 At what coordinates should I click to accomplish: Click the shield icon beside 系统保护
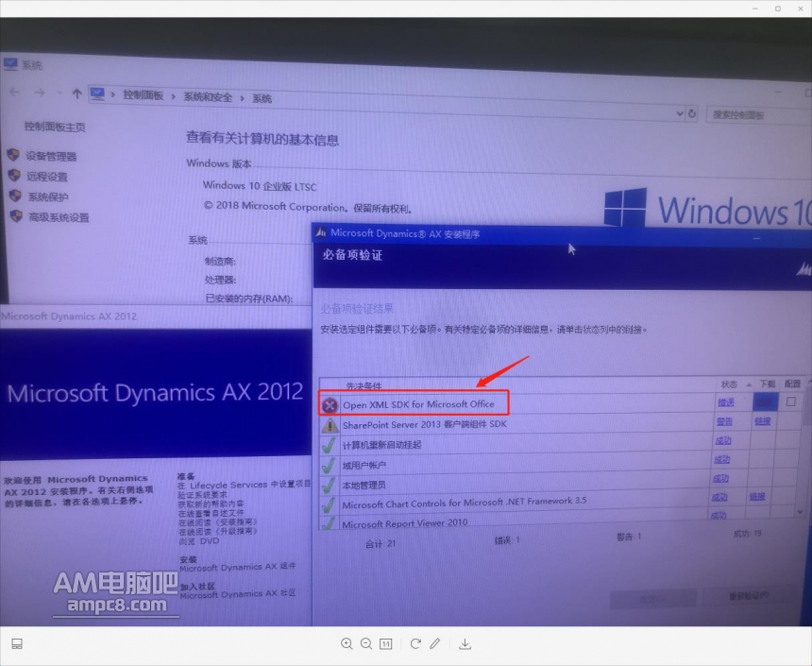(x=15, y=196)
